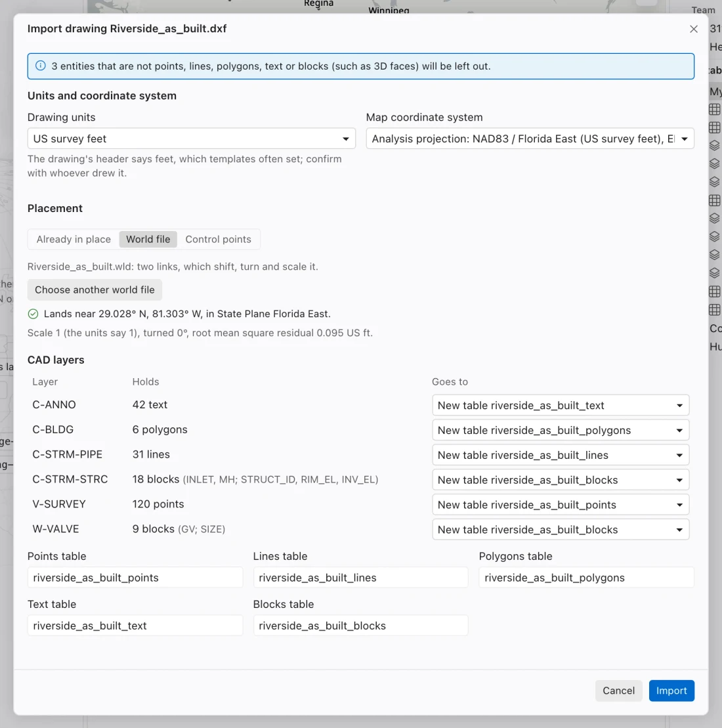Click the '9 blocks' holds value
The width and height of the screenshot is (722, 728).
(x=153, y=529)
